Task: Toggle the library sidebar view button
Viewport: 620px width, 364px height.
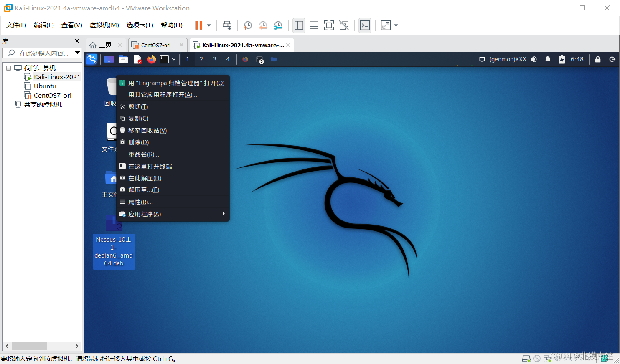Action: [x=299, y=25]
